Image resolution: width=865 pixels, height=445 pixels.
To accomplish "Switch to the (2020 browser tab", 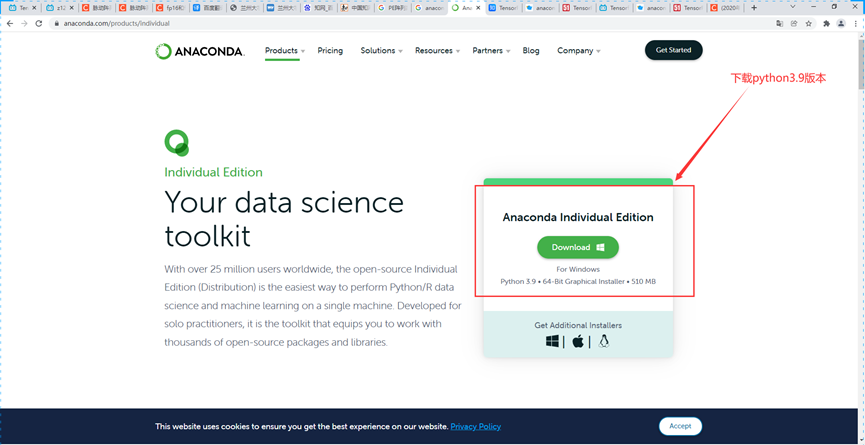I will pyautogui.click(x=726, y=8).
